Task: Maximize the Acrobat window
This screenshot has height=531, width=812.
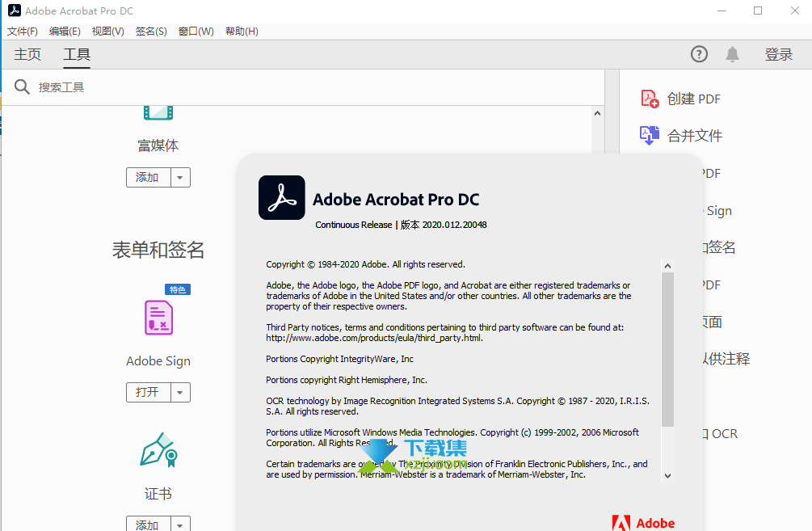Action: [x=758, y=11]
